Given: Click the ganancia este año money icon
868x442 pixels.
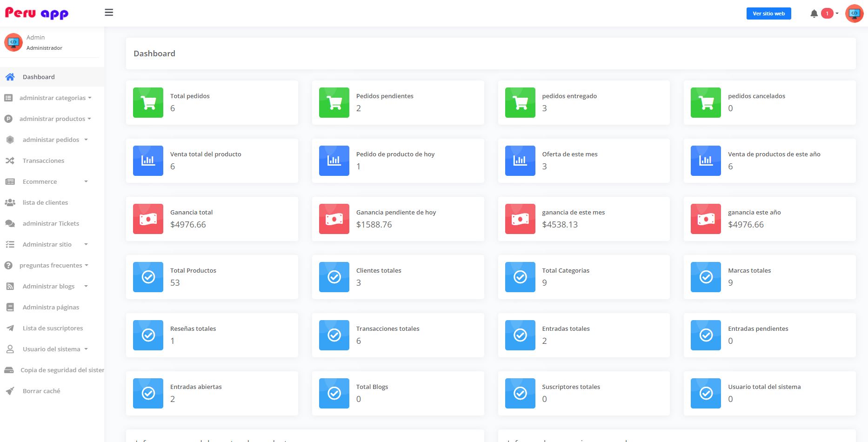Looking at the screenshot, I should pyautogui.click(x=706, y=219).
